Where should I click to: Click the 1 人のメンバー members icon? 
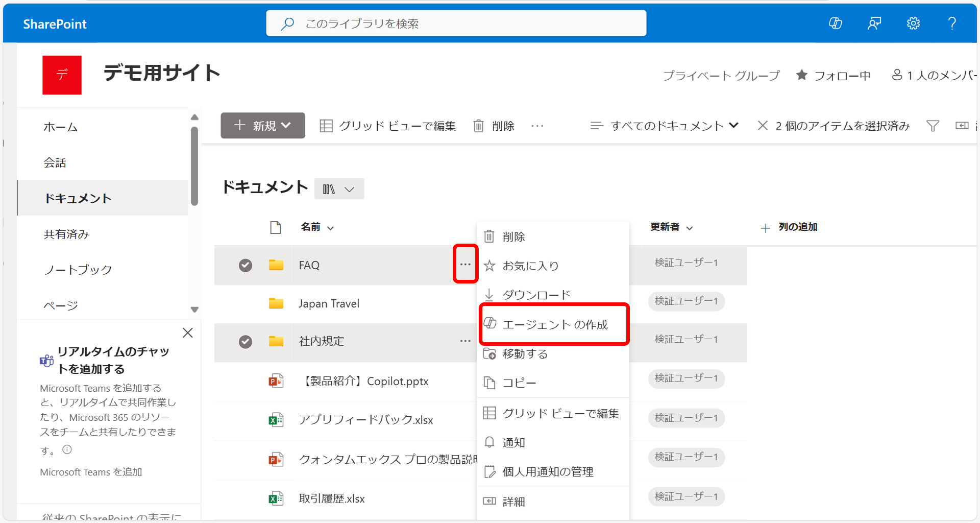897,75
